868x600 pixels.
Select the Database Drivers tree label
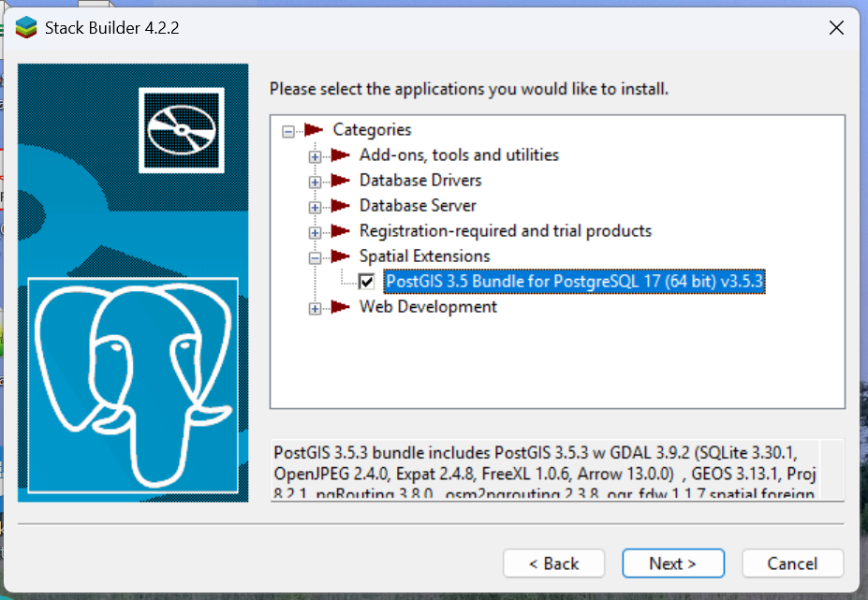420,181
